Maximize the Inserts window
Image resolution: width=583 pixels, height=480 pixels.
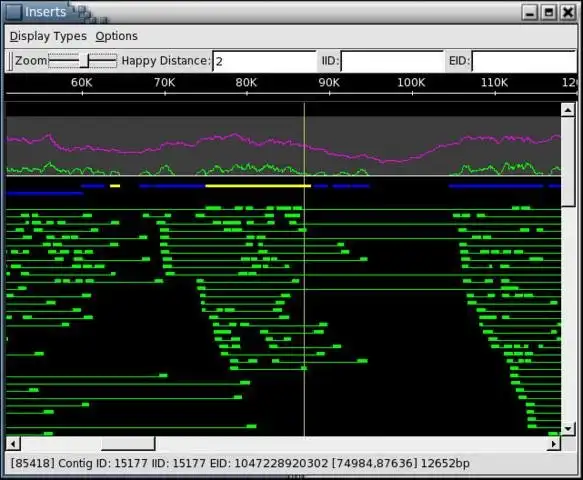[x=549, y=13]
